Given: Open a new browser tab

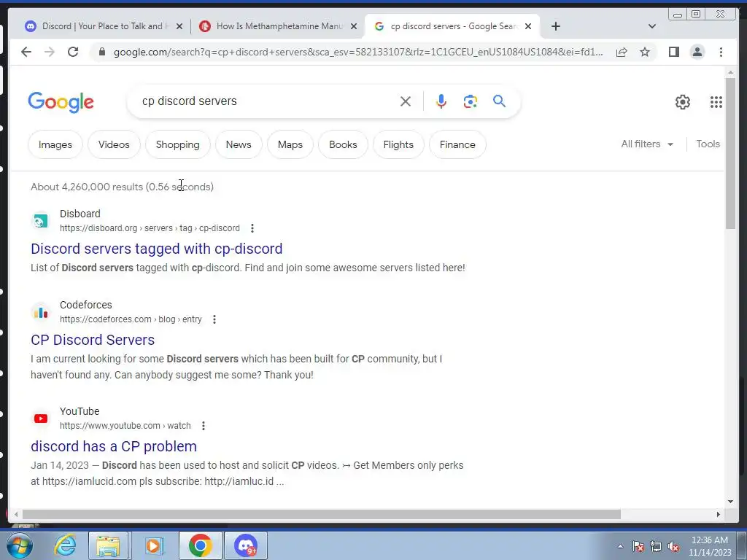Looking at the screenshot, I should pyautogui.click(x=555, y=26).
